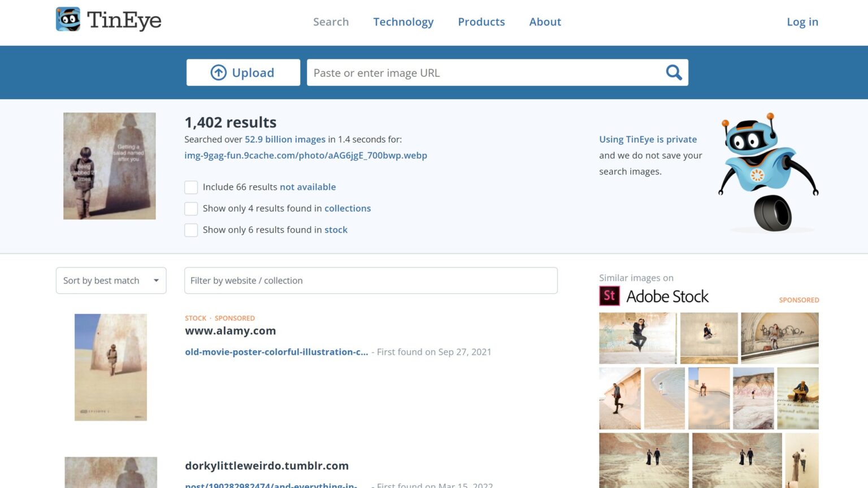Open the Products menu
This screenshot has width=868, height=488.
coord(481,22)
